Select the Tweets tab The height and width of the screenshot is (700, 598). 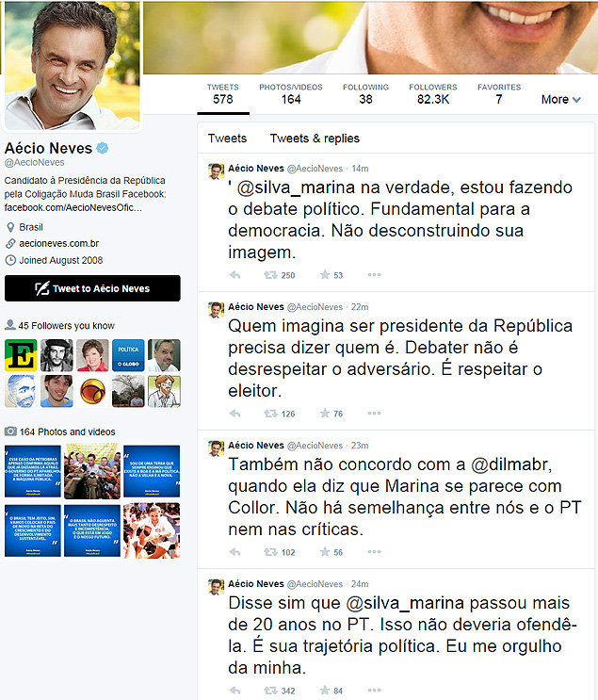pos(227,138)
